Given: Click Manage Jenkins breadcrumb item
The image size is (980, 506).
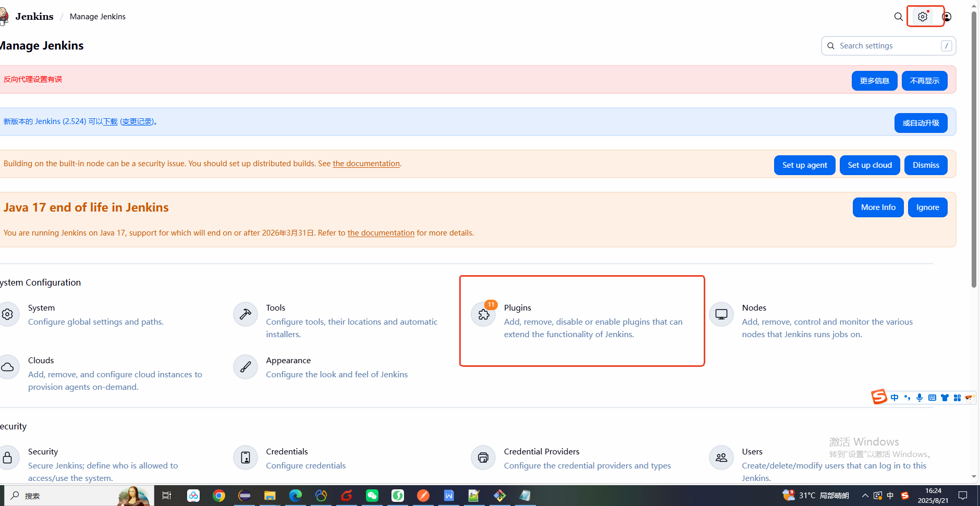Looking at the screenshot, I should pyautogui.click(x=97, y=17).
